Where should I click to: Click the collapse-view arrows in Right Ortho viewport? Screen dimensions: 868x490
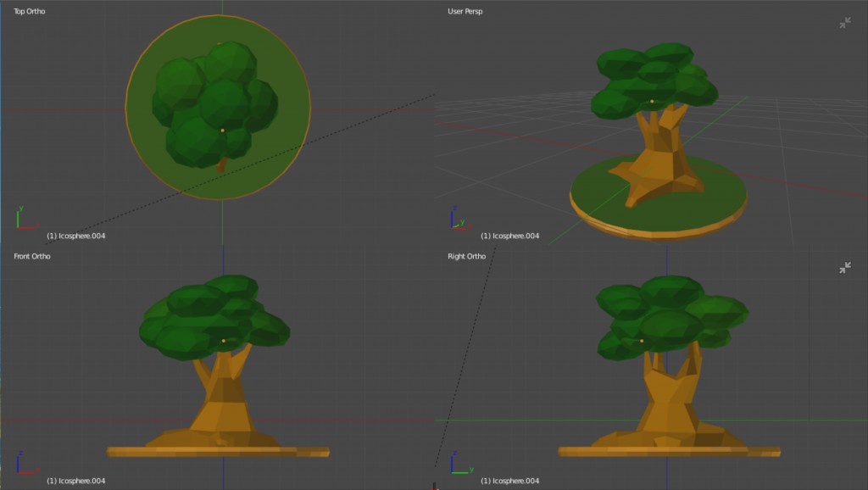pyautogui.click(x=844, y=268)
